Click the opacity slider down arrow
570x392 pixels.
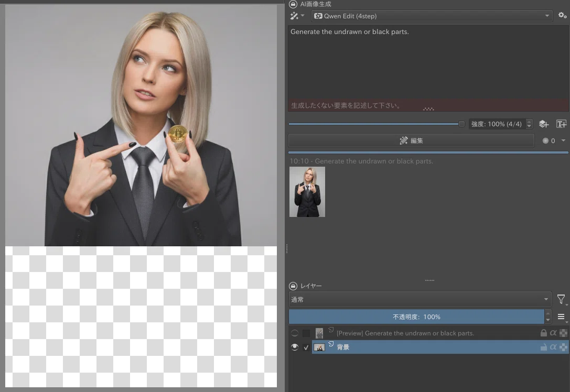[x=548, y=320]
